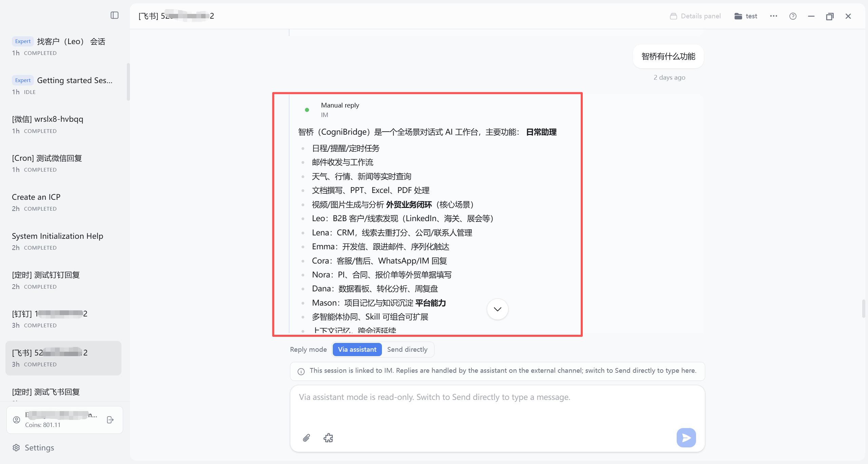Open the test folder workspace
Viewport: 868px width, 464px height.
coord(746,16)
